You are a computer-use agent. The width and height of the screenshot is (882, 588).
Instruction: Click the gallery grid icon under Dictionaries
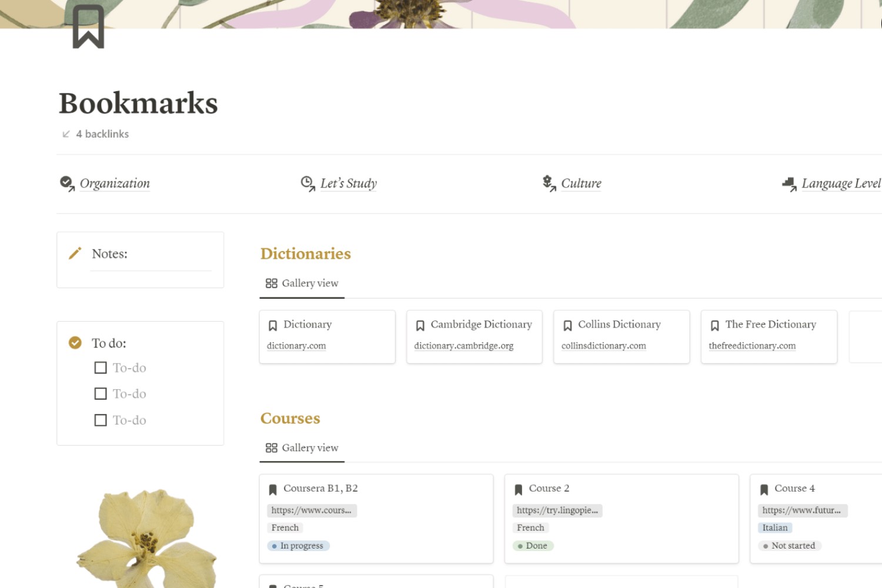click(x=272, y=283)
